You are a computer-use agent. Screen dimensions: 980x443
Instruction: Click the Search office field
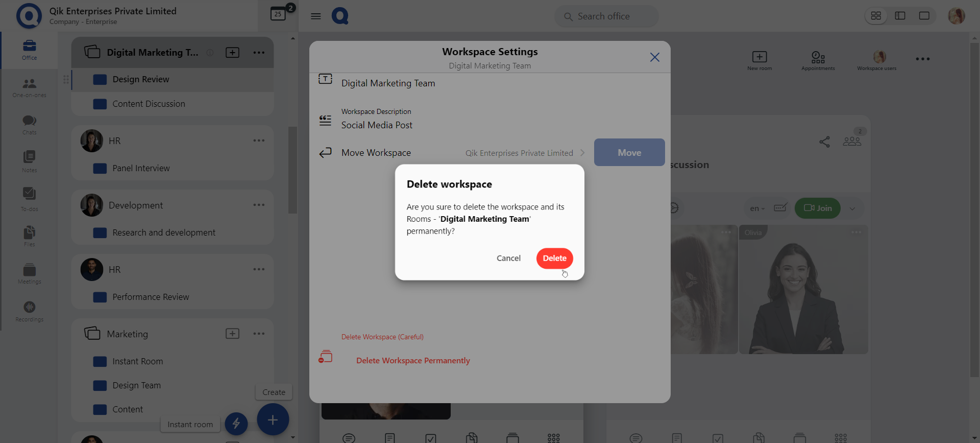pyautogui.click(x=606, y=16)
